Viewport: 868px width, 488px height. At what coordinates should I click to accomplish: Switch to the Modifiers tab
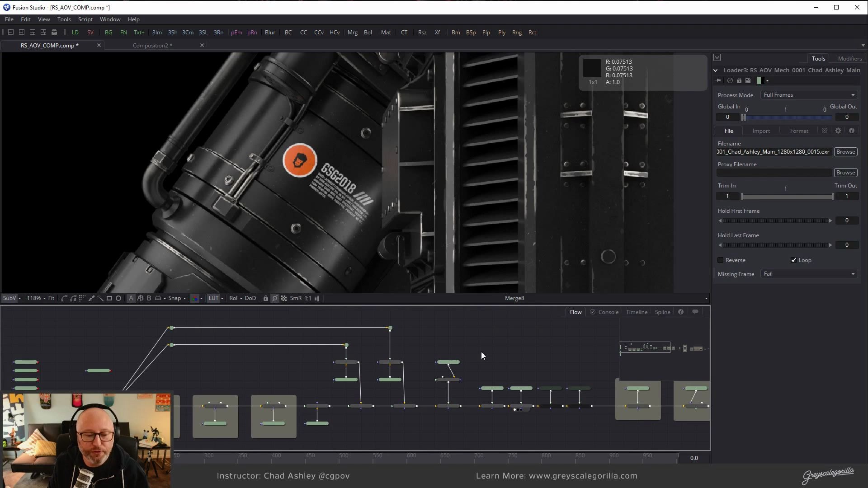pyautogui.click(x=849, y=58)
